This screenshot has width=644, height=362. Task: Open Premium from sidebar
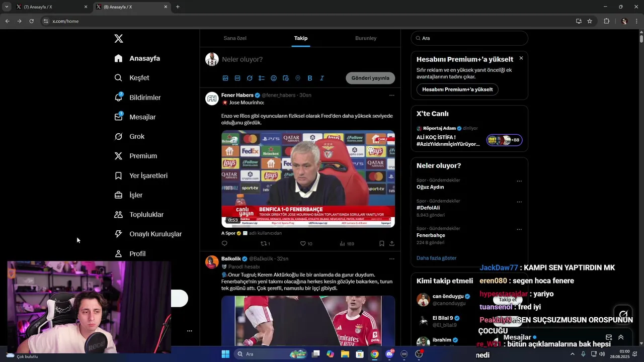pos(135,156)
